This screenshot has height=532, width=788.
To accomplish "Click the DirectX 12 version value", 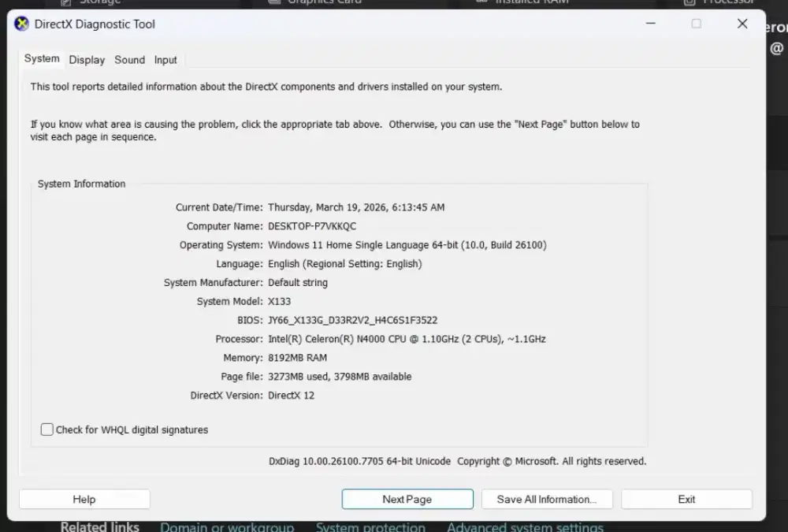I will [291, 396].
